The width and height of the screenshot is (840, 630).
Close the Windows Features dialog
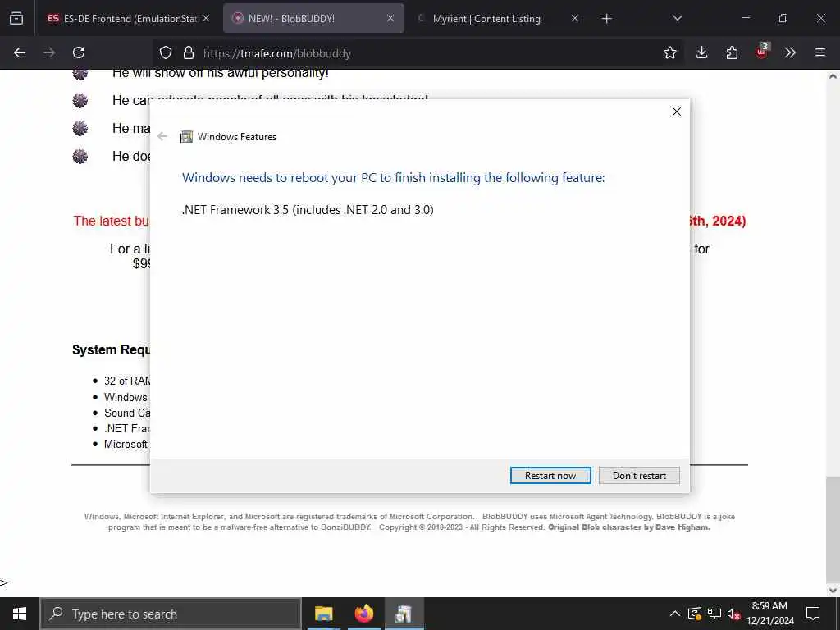click(x=677, y=112)
